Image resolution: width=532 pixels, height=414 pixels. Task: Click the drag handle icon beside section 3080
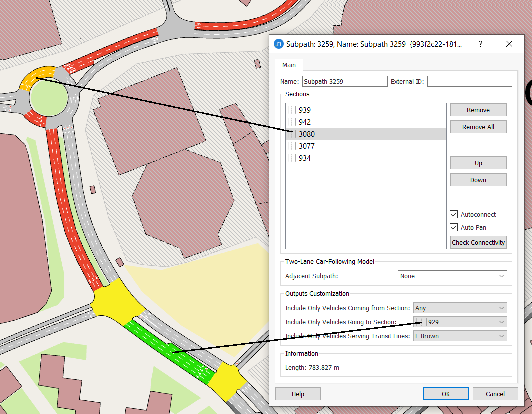point(292,134)
